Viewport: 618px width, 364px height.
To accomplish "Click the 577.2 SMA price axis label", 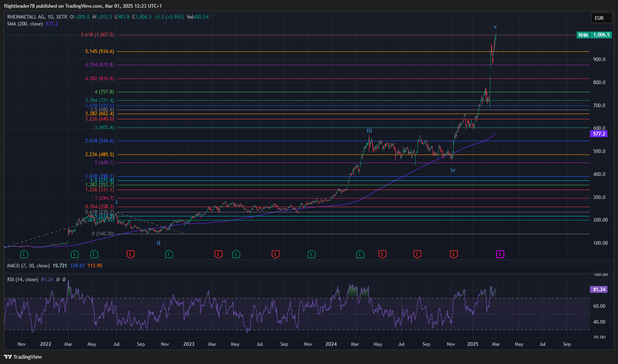I will pyautogui.click(x=599, y=134).
